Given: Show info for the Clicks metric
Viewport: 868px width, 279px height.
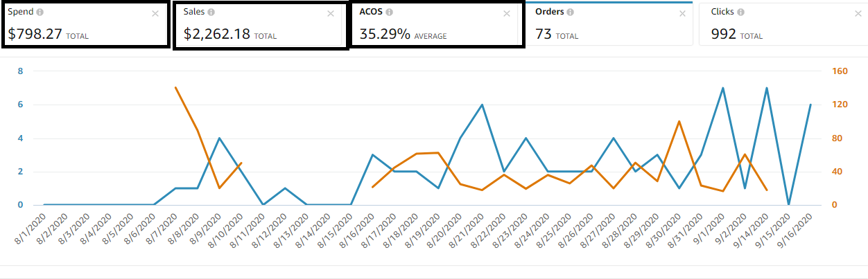Looking at the screenshot, I should tap(741, 12).
